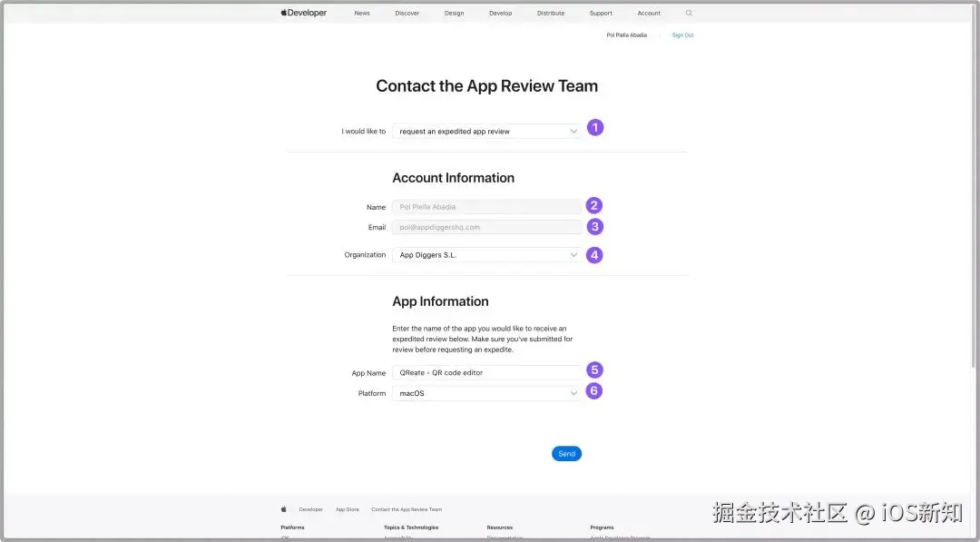Click the Resources footer heading
This screenshot has height=542, width=980.
point(499,527)
